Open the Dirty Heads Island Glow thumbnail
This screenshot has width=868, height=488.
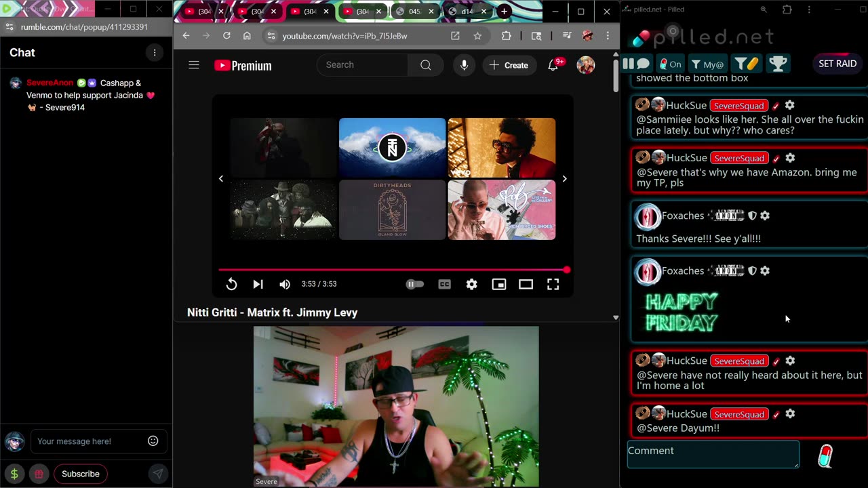(392, 210)
